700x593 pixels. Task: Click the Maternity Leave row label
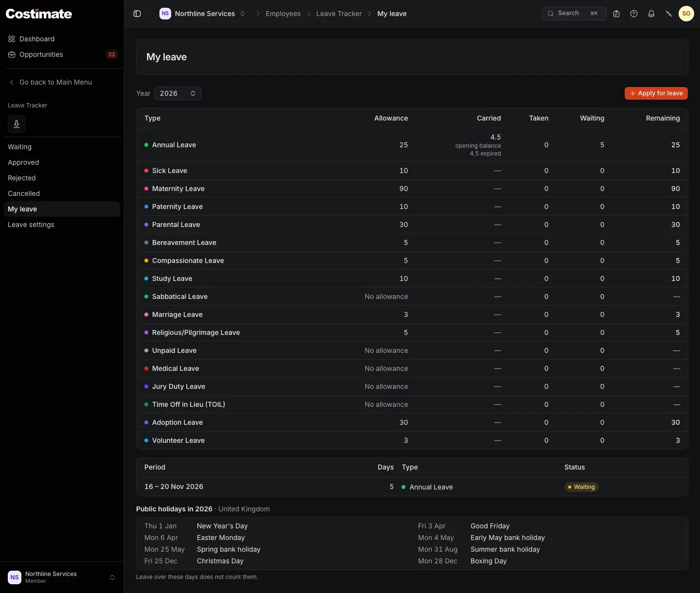pos(178,189)
